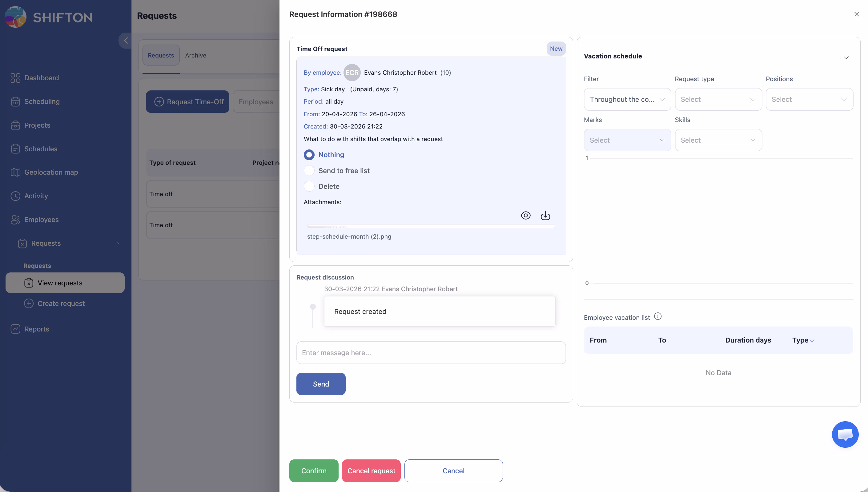
Task: Click the discussion message input field
Action: pyautogui.click(x=431, y=353)
